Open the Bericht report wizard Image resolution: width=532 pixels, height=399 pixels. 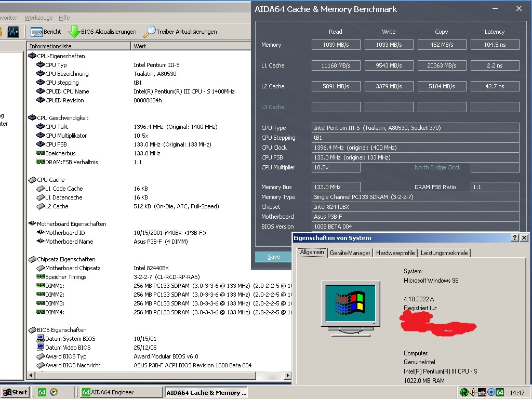(x=46, y=32)
